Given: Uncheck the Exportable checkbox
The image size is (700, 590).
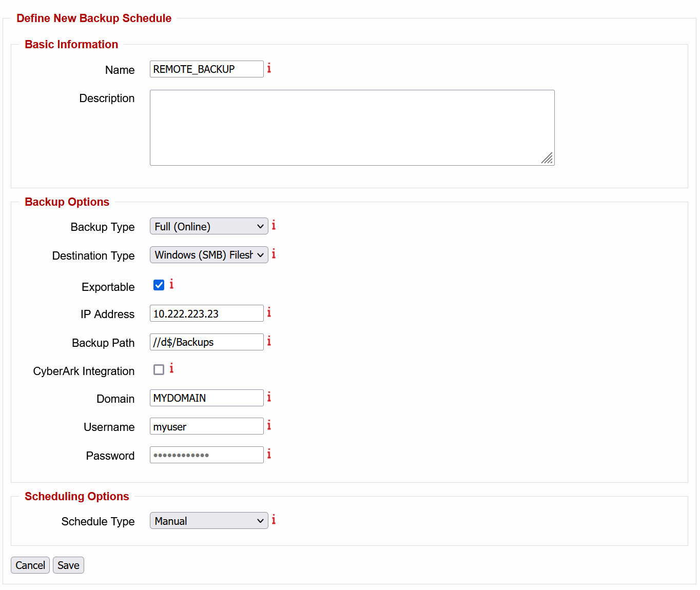Looking at the screenshot, I should pos(159,285).
